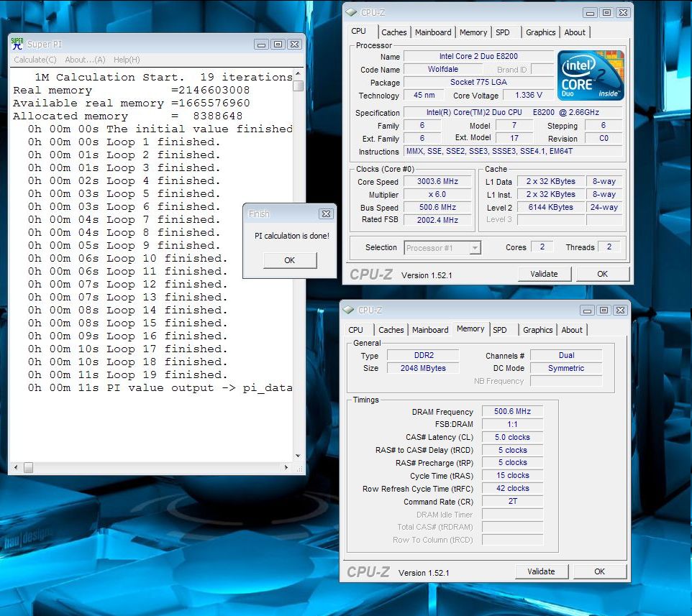Open the Calculate(C) menu in Super PI
Screen dimensions: 692x616
coord(35,60)
